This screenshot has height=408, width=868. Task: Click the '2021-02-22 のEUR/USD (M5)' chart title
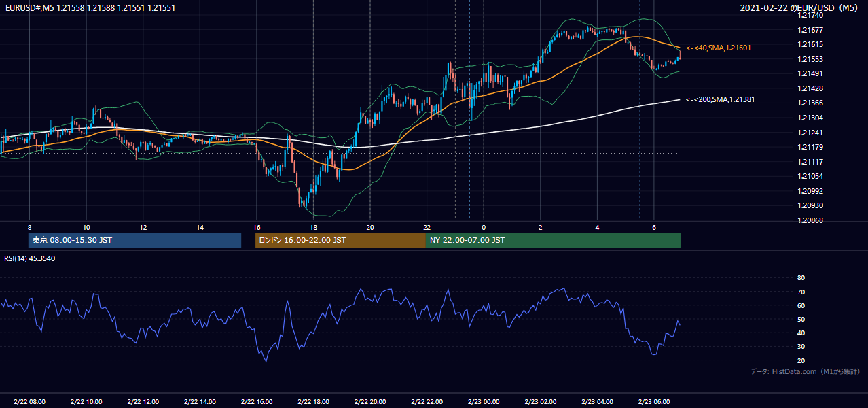pos(799,8)
